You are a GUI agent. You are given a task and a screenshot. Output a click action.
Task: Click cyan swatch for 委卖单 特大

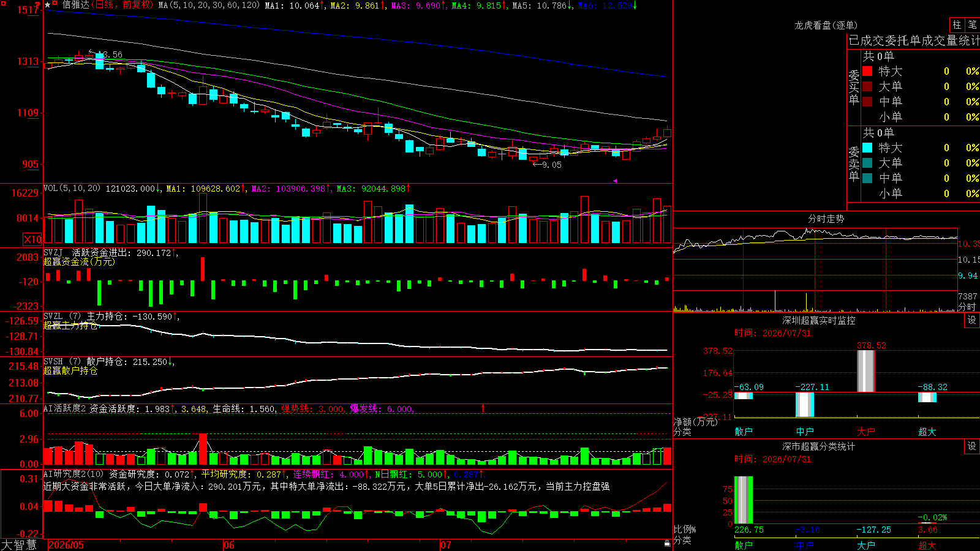pyautogui.click(x=867, y=148)
